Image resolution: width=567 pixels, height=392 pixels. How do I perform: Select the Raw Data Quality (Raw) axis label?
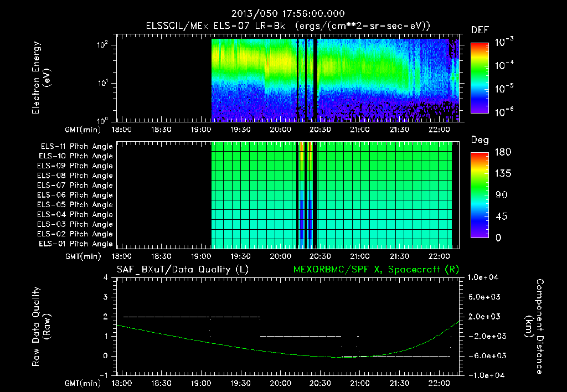pyautogui.click(x=41, y=327)
